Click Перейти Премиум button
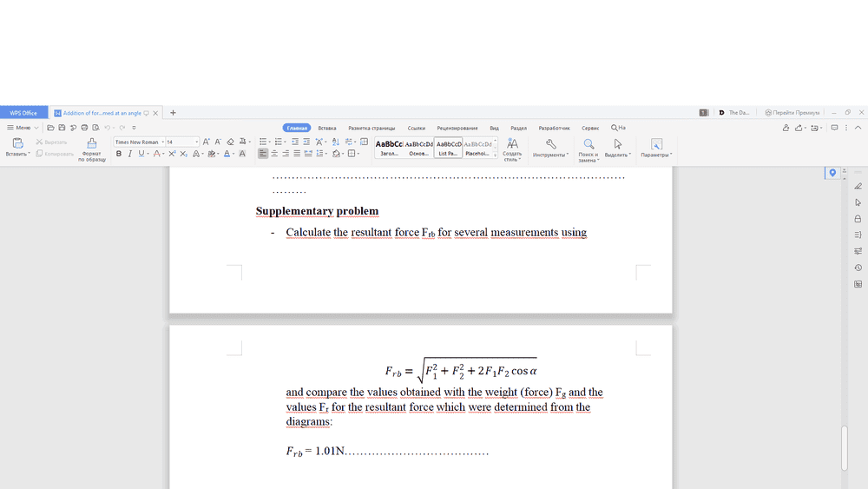 point(792,112)
